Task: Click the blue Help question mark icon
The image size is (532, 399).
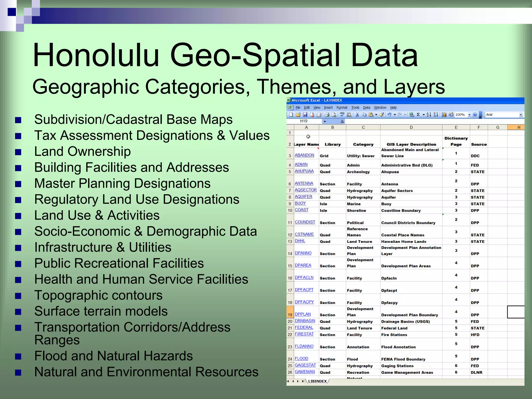Action: point(475,115)
